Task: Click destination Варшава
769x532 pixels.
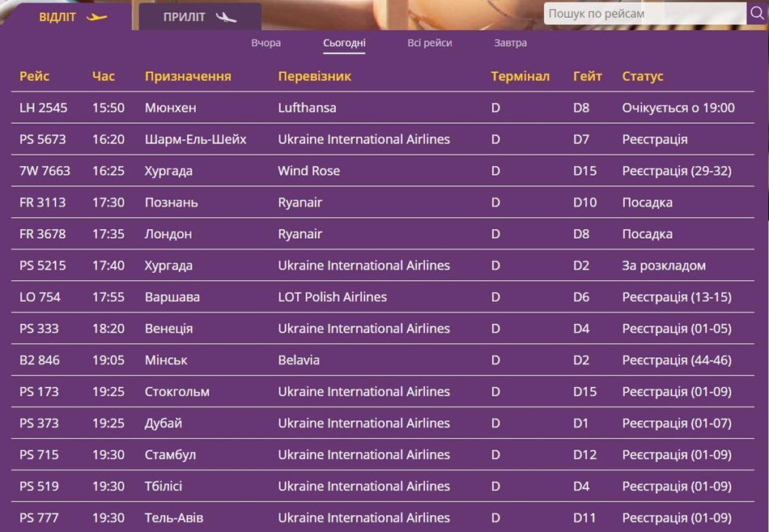Action: (x=172, y=297)
